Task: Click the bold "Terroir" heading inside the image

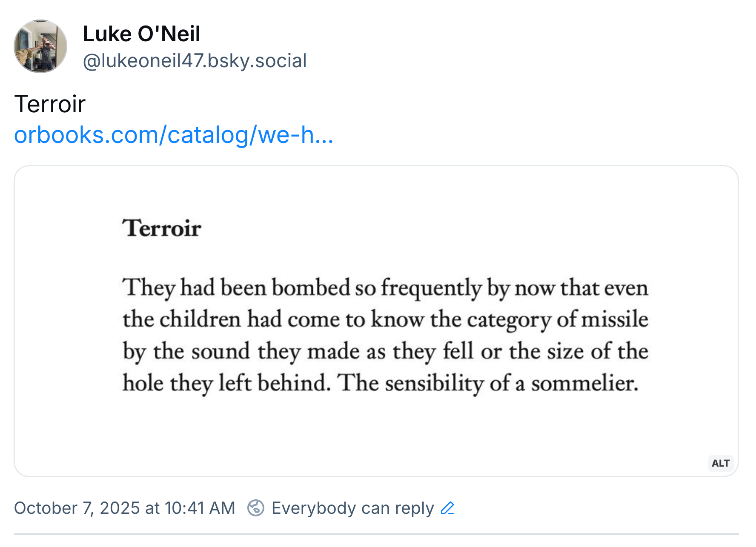Action: tap(162, 228)
